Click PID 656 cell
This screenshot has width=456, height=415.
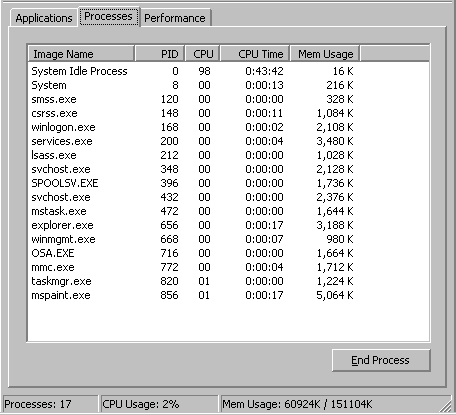pos(169,225)
